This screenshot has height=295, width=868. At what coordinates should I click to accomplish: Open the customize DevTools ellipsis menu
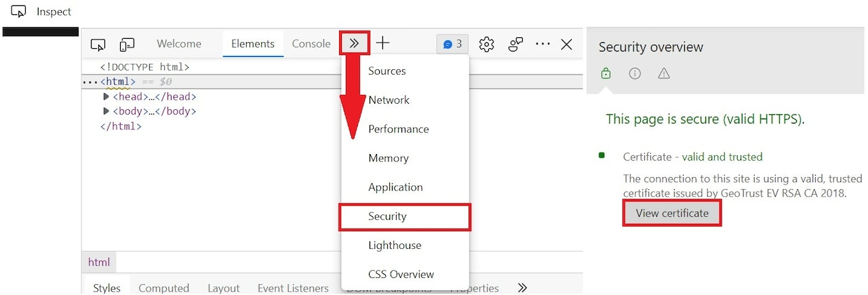pyautogui.click(x=542, y=44)
